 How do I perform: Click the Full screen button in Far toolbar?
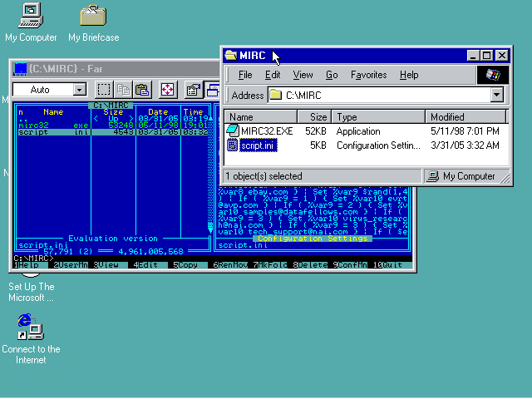coord(168,90)
